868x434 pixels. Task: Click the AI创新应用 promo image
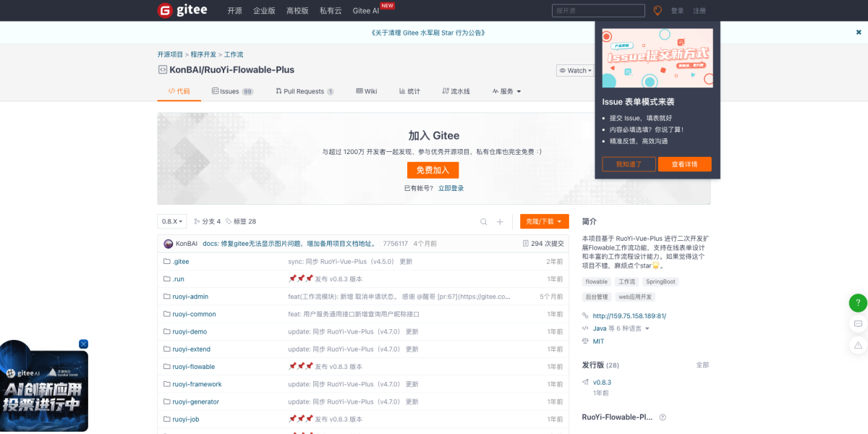(44, 391)
